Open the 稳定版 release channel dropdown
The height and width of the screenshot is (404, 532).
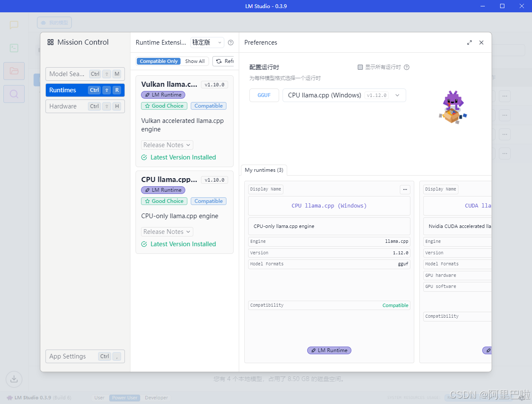[207, 43]
